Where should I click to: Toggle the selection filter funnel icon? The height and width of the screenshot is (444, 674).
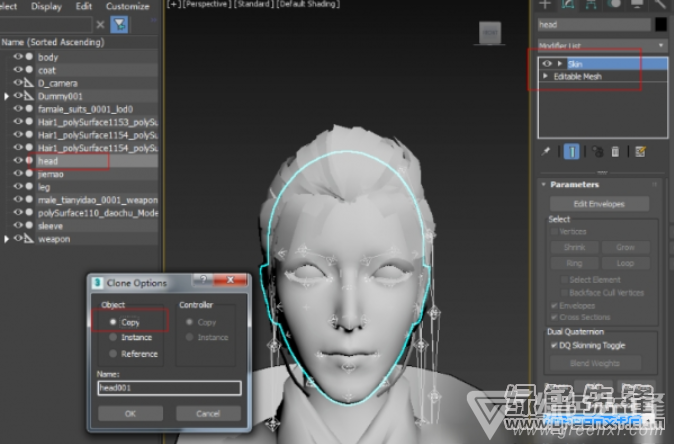(119, 24)
